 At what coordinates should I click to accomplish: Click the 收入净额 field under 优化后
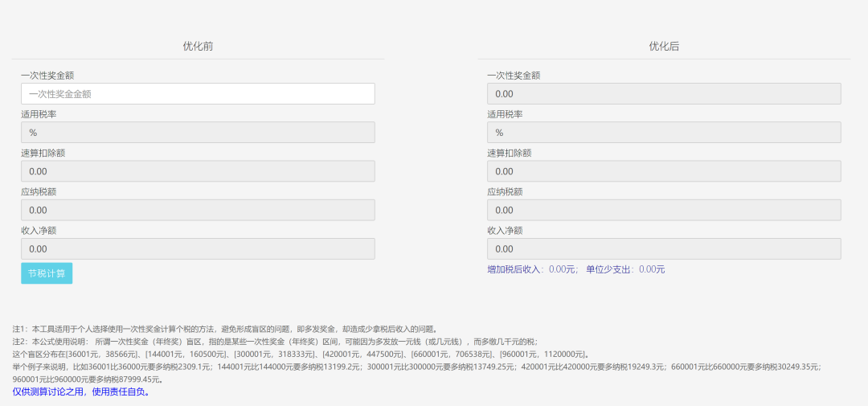click(664, 248)
